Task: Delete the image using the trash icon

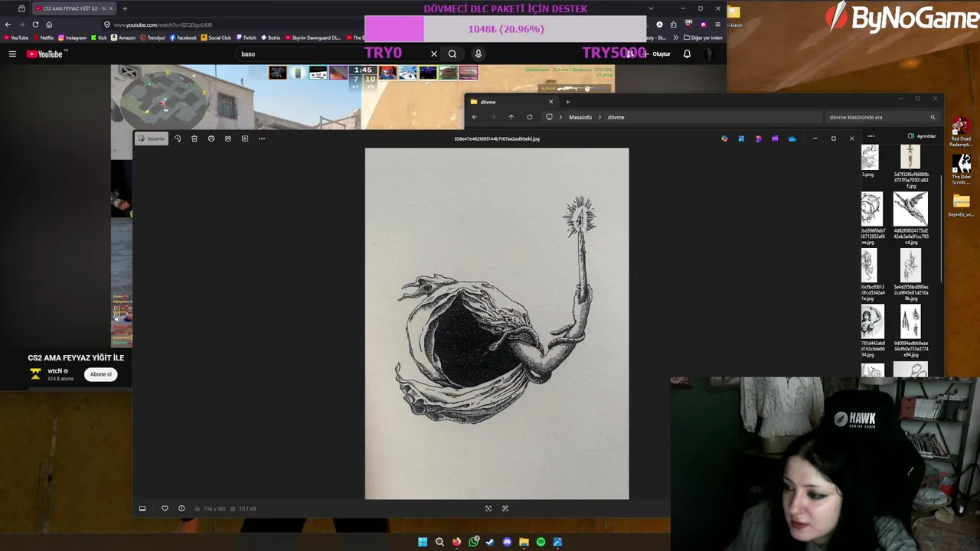Action: pos(194,139)
